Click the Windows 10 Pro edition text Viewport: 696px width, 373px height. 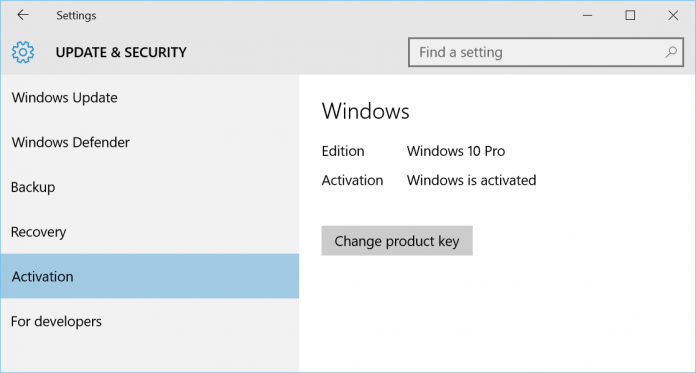coord(456,151)
